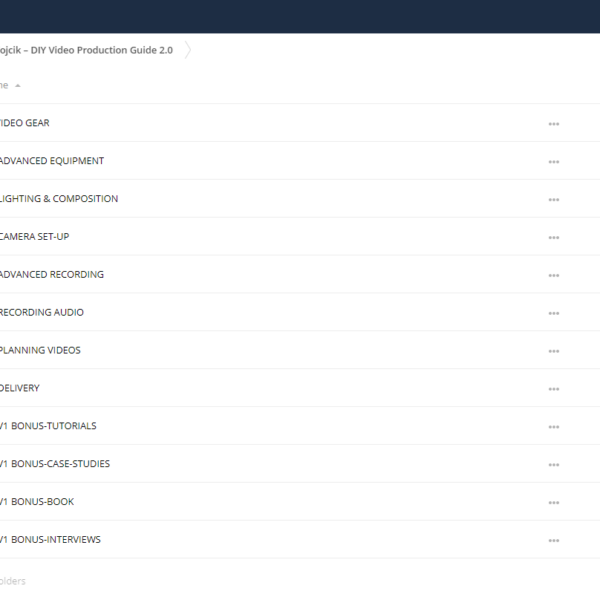Open more options for CAMERA SET-UP folder
Viewport: 600px width, 600px height.
coord(554,238)
